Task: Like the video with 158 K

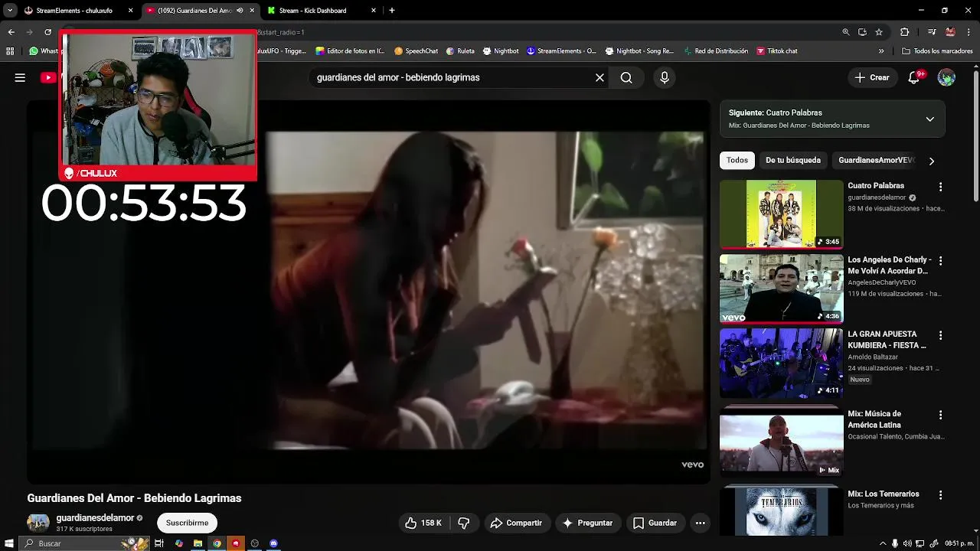Action: pos(423,523)
